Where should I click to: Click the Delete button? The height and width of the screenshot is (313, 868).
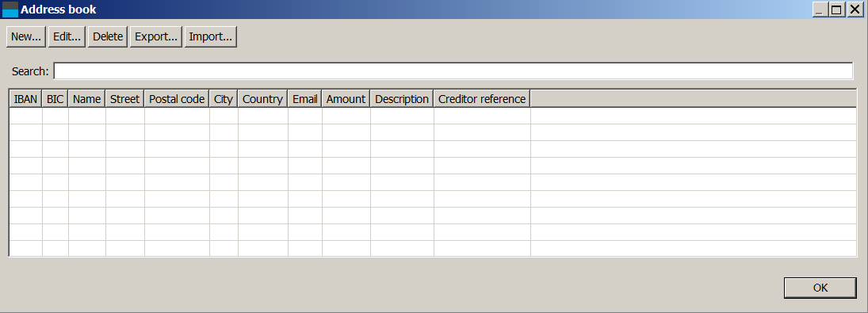click(x=108, y=36)
